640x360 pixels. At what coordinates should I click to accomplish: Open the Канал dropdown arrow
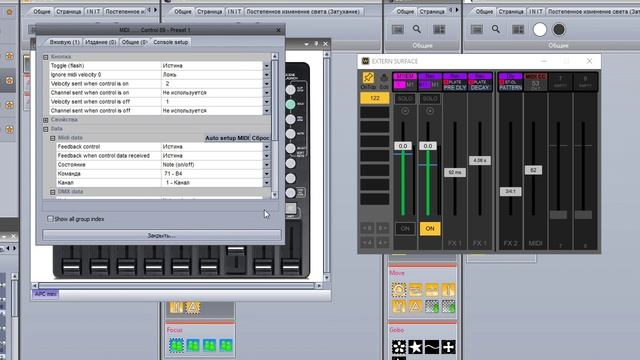[267, 183]
